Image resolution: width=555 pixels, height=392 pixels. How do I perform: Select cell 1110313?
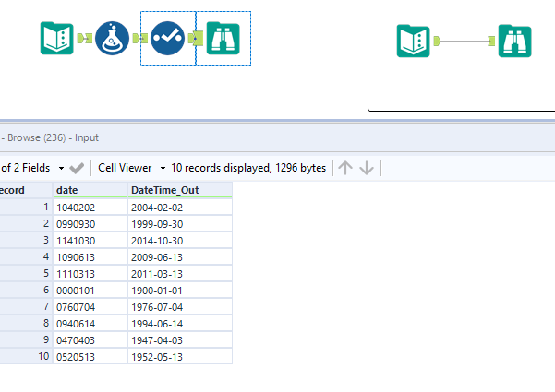90,274
